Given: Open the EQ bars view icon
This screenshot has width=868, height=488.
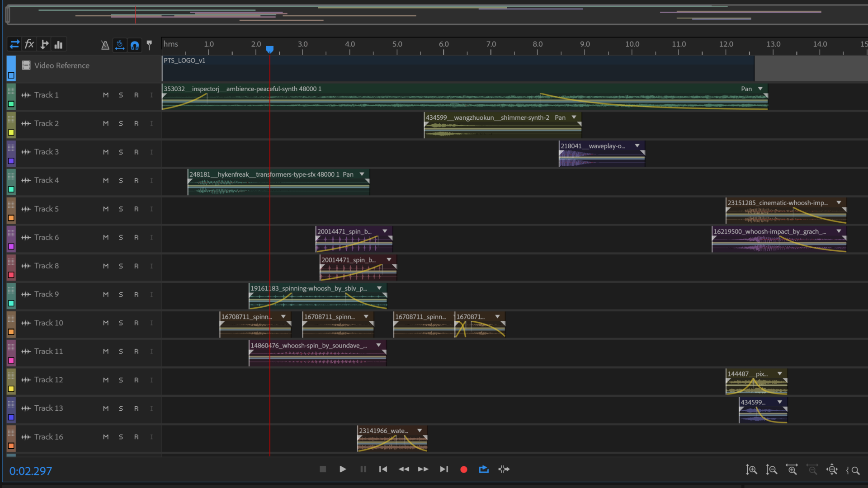Looking at the screenshot, I should (x=59, y=44).
